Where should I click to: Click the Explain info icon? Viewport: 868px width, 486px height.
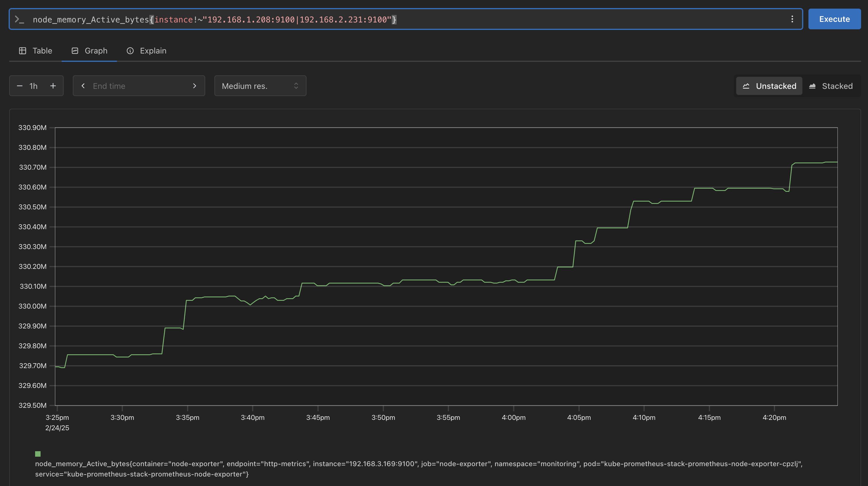(130, 51)
